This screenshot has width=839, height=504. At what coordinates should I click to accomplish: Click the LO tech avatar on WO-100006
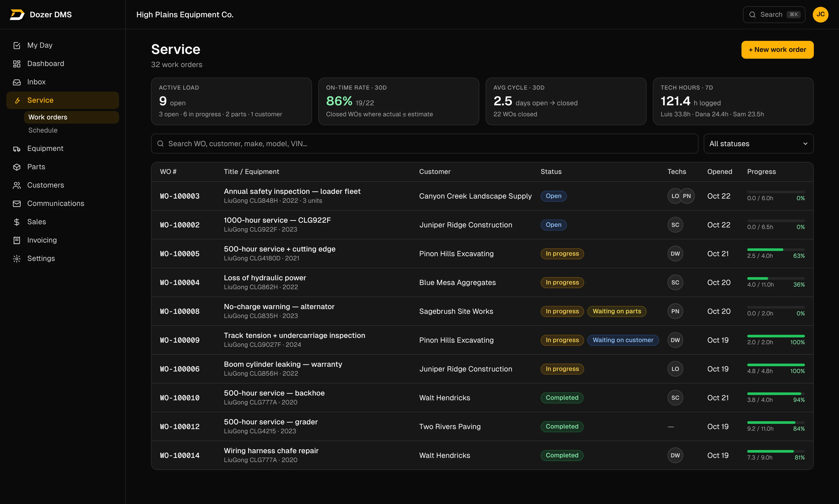[x=675, y=369]
